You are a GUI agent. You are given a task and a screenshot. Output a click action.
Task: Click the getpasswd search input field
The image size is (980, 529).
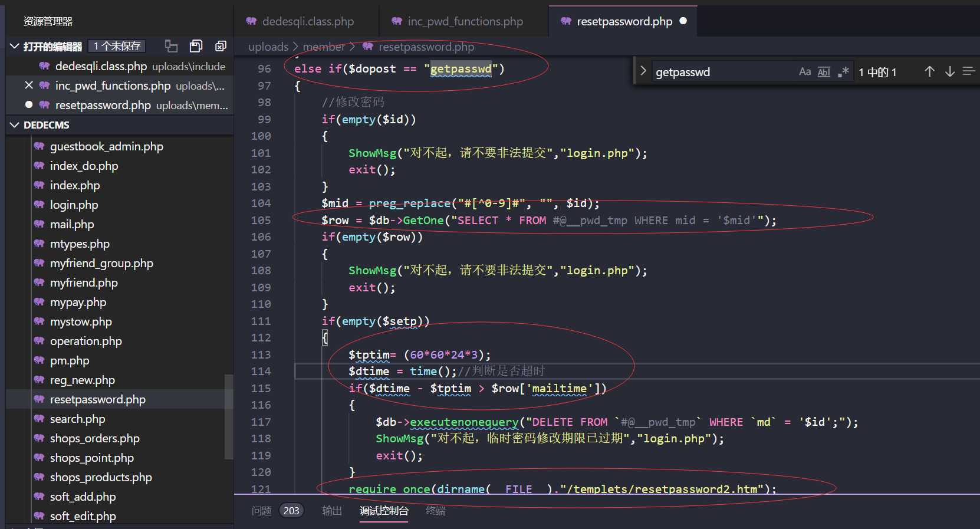(724, 72)
